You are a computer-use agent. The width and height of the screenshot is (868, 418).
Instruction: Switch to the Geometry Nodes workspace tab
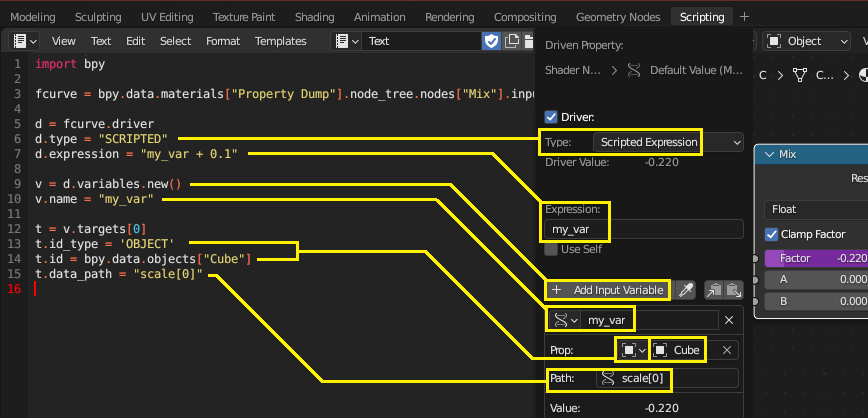tap(620, 17)
